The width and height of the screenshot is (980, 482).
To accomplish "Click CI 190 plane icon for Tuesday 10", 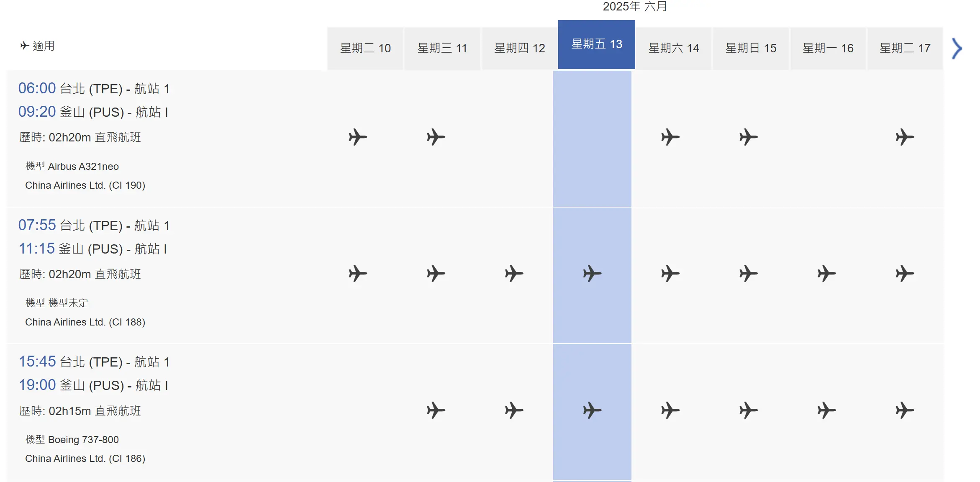I will pos(358,137).
